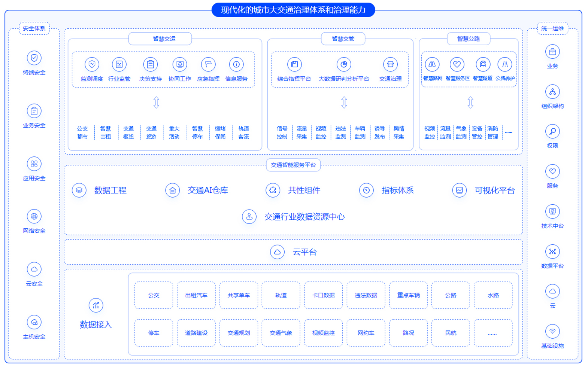Click the double arrow under 智慧交运

click(156, 102)
